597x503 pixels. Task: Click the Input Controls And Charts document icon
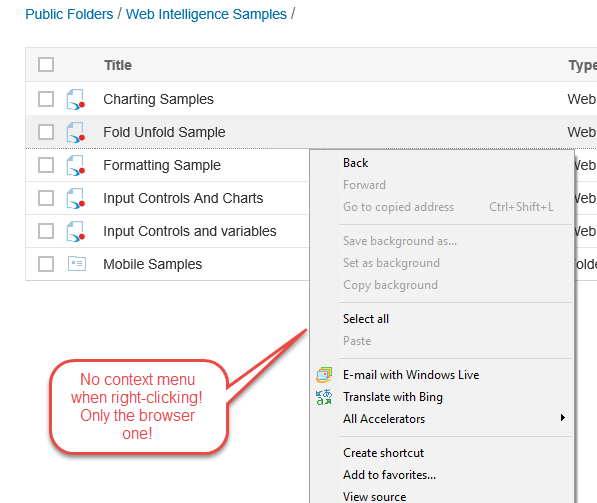(76, 198)
